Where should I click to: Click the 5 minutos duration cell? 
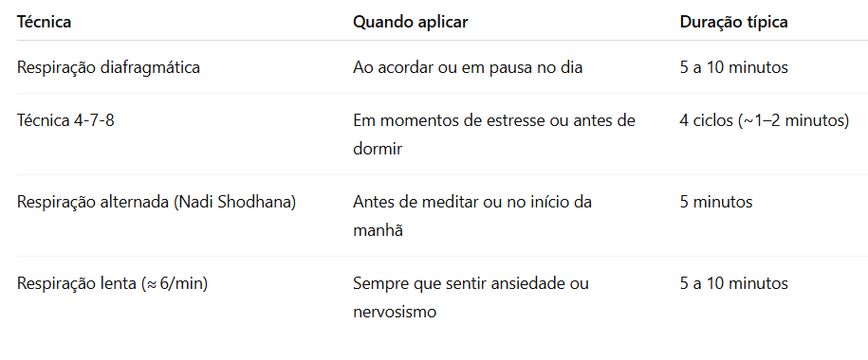coord(716,203)
